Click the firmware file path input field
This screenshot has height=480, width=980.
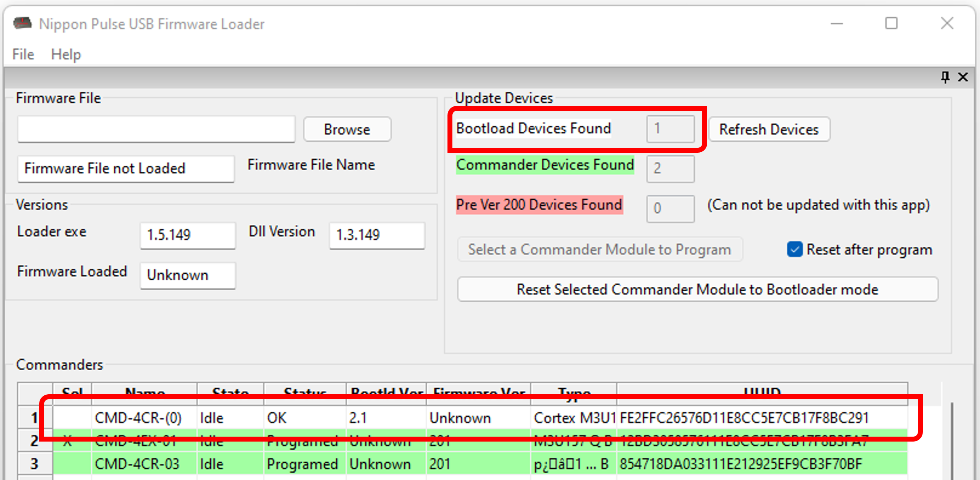(x=156, y=129)
